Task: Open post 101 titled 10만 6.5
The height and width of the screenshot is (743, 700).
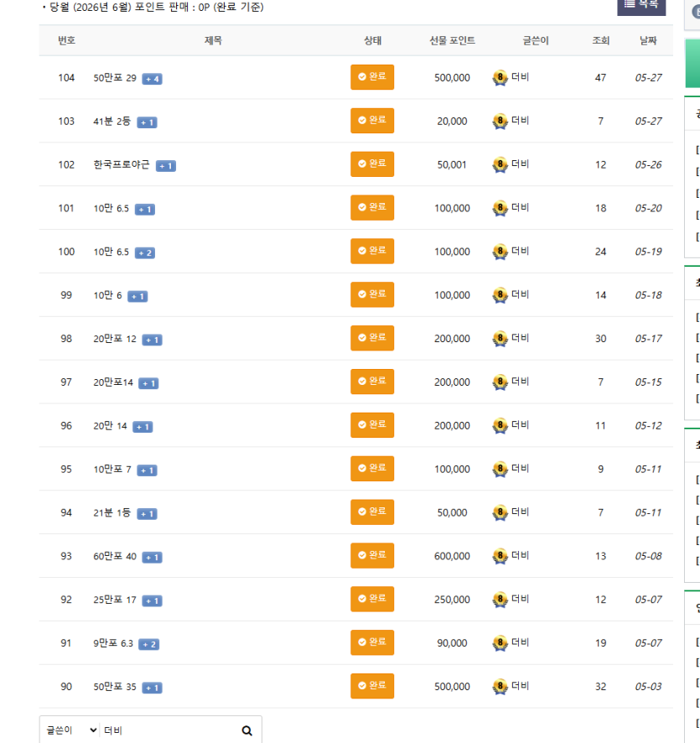Action: click(111, 208)
